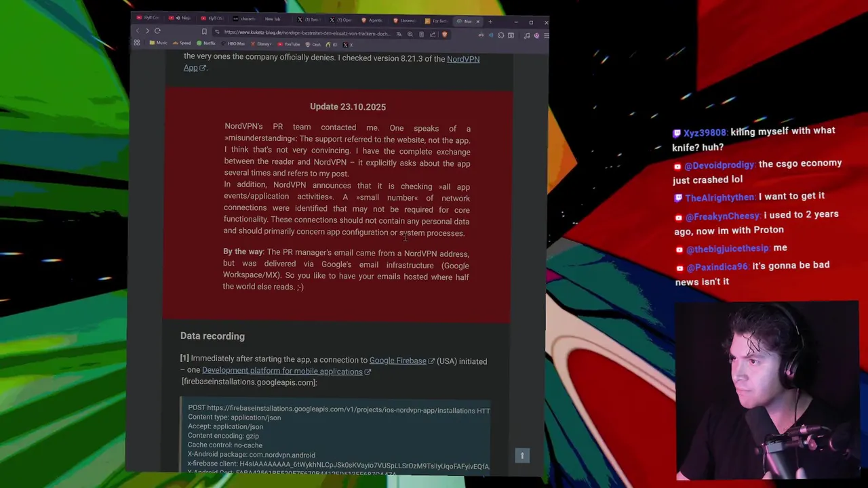The width and height of the screenshot is (868, 488).
Task: Reload the page with the refresh icon
Action: pyautogui.click(x=157, y=30)
